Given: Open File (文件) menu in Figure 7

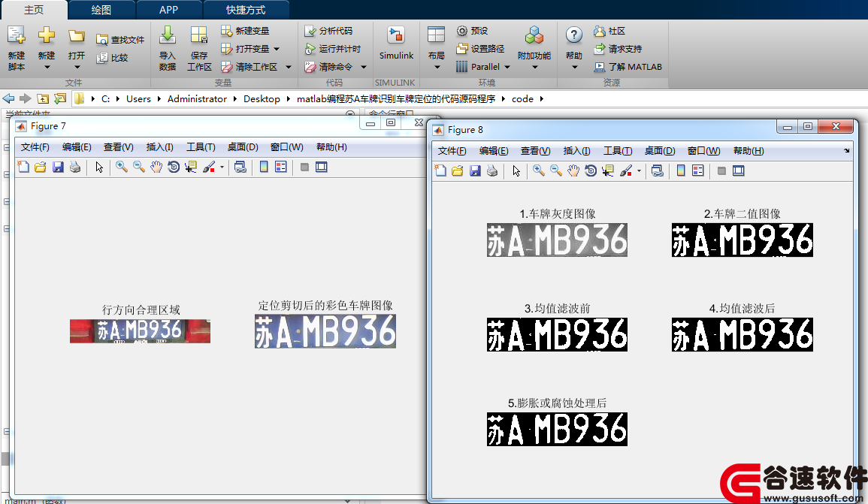Looking at the screenshot, I should click(35, 146).
